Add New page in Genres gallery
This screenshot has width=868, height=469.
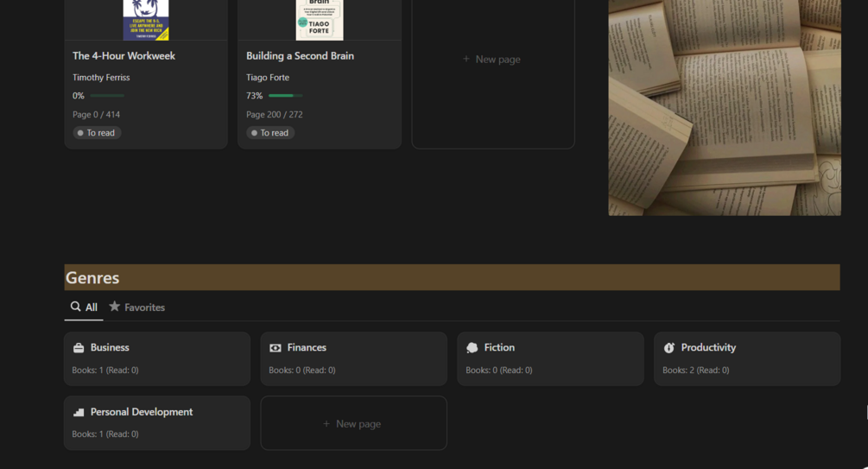point(354,423)
